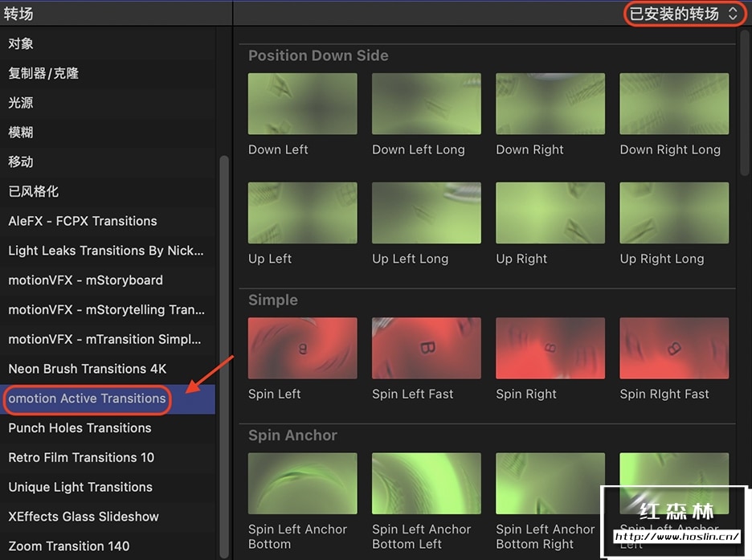
Task: Pick the Down Right Long transition thumbnail
Action: (673, 104)
